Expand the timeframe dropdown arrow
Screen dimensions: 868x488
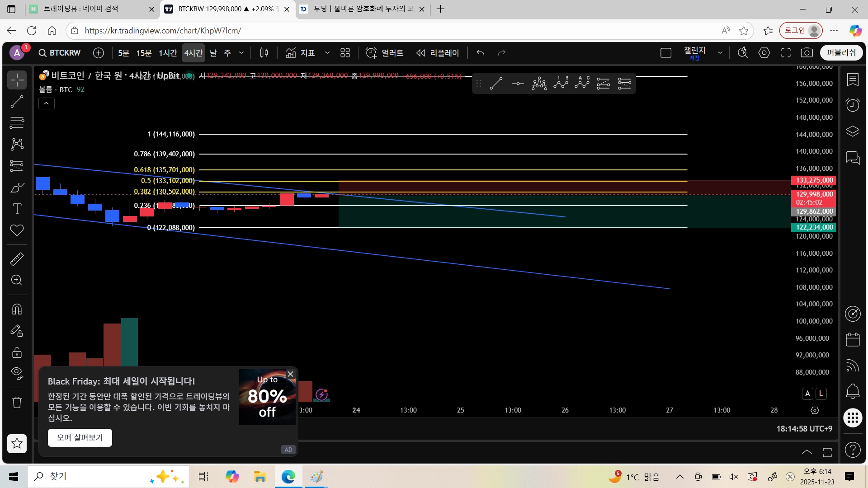pos(241,53)
